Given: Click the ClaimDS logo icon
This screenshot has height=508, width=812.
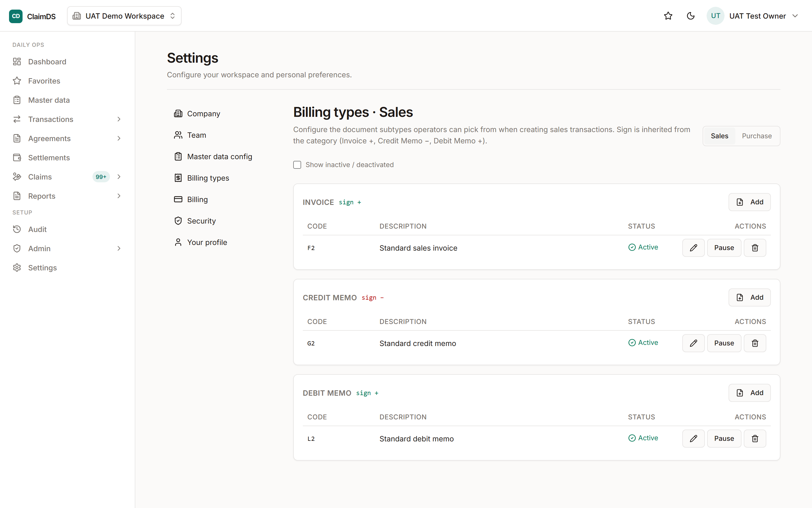Looking at the screenshot, I should (16, 16).
